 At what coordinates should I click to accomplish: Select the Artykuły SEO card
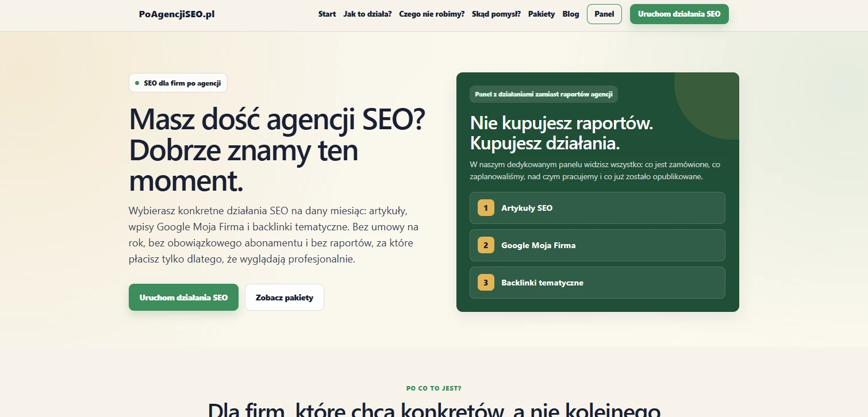coord(597,208)
